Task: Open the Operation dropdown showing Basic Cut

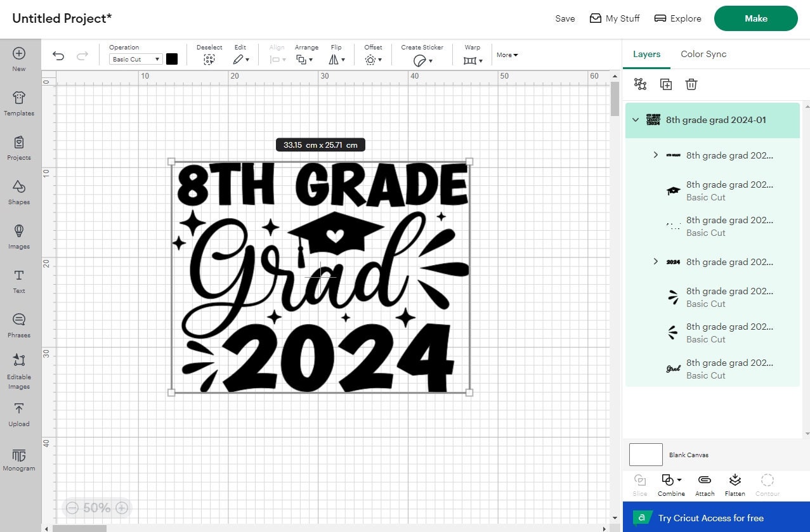Action: click(x=135, y=59)
